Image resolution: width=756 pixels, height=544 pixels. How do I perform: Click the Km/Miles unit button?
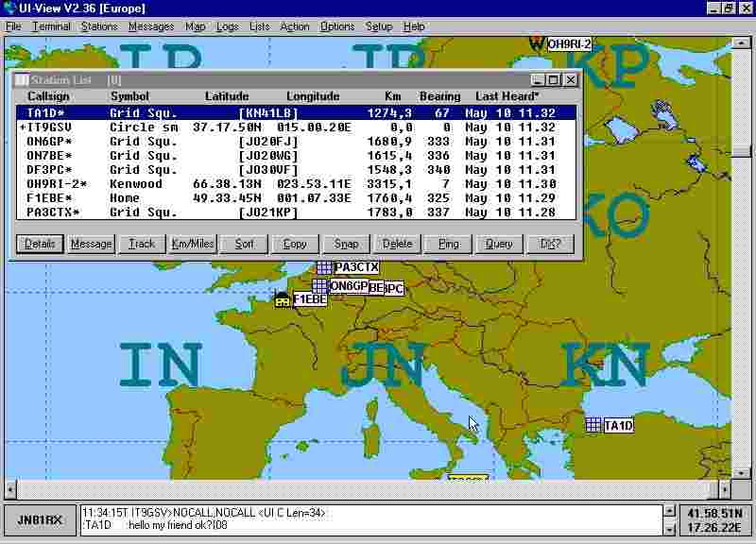193,244
